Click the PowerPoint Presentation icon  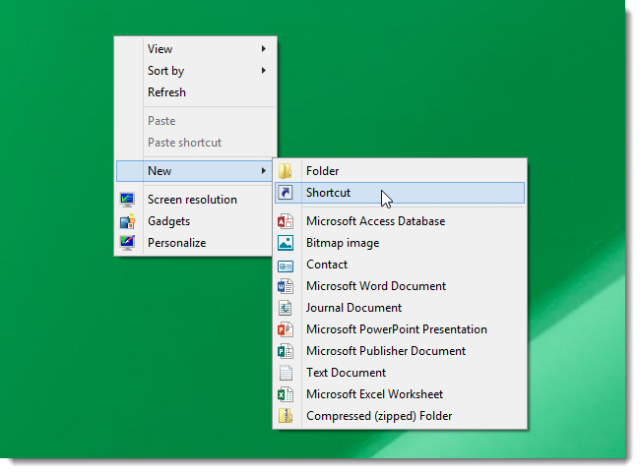pos(286,329)
